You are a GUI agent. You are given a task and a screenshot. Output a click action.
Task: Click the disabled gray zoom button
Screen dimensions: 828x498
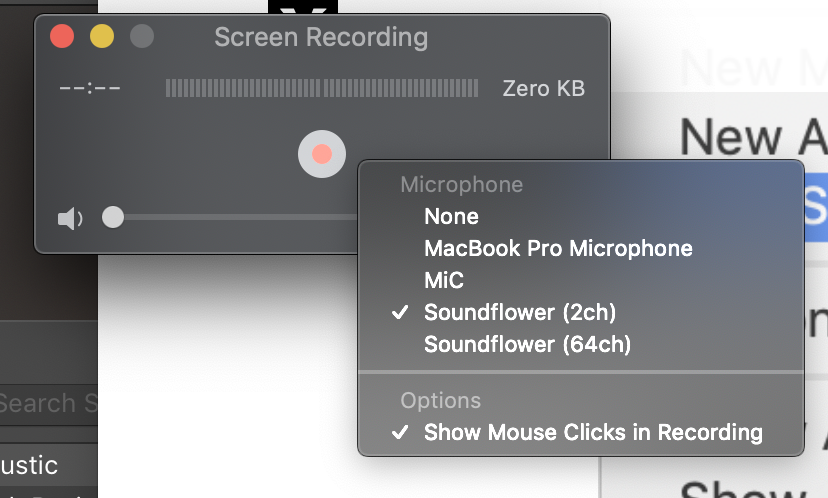[142, 36]
